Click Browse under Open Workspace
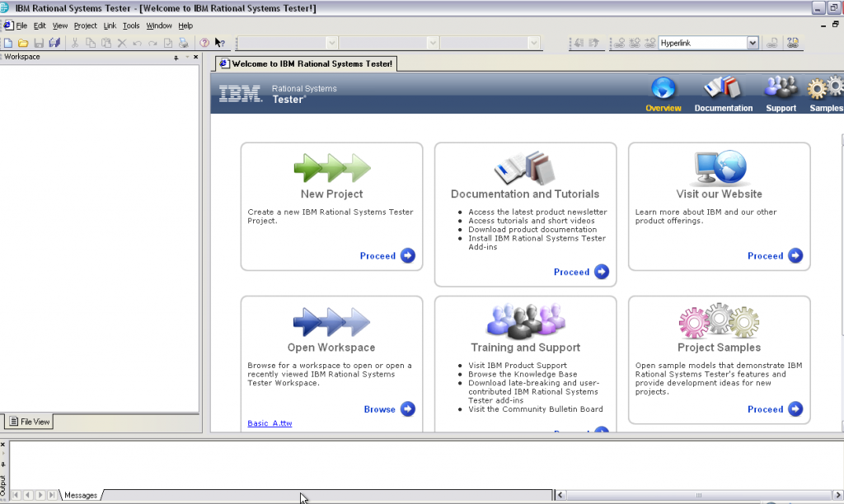The image size is (844, 504). pos(389,409)
